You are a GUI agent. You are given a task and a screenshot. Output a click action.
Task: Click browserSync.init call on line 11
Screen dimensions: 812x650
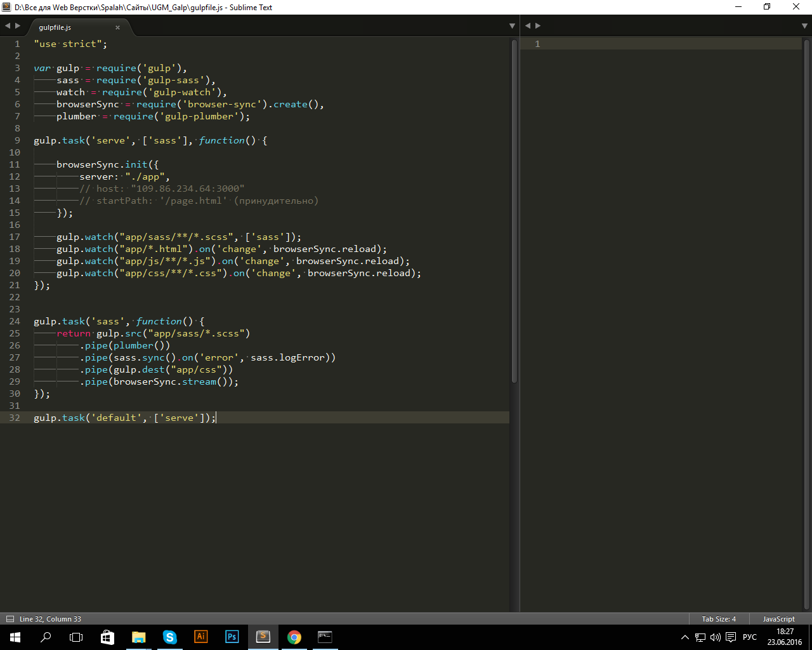click(108, 164)
